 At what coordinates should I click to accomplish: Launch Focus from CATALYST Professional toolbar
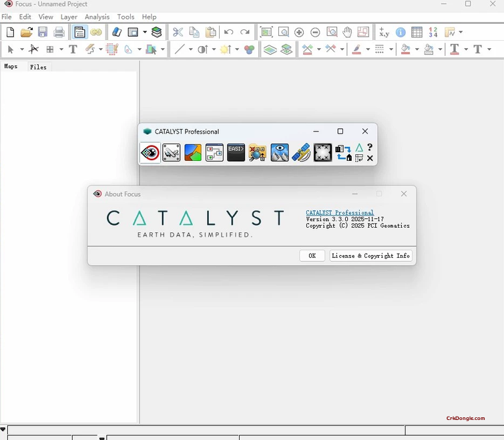[150, 153]
